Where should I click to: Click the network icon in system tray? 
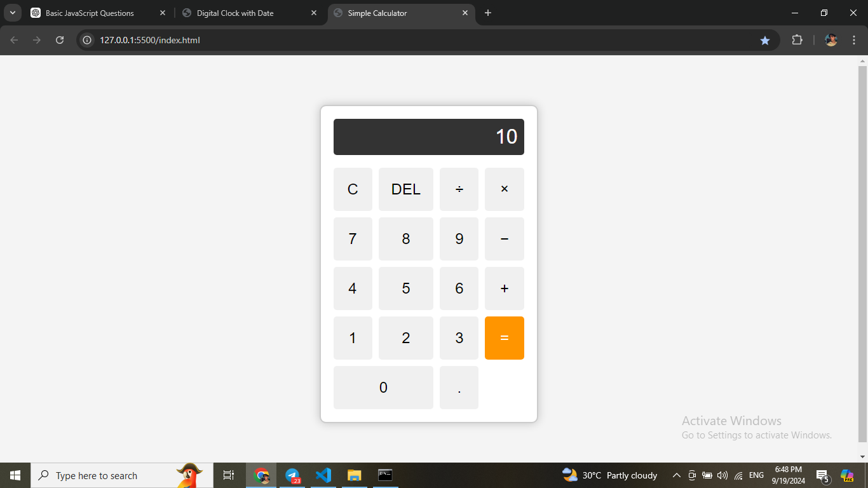(x=738, y=475)
